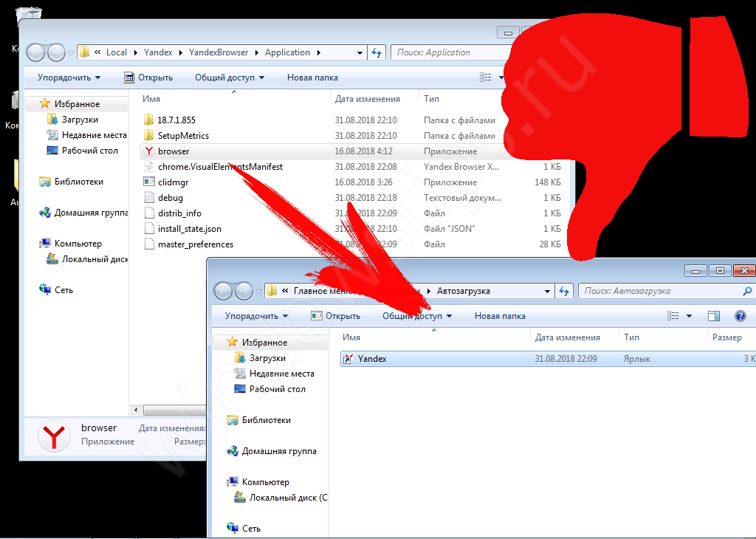Change view icon in Автозагрузка window
This screenshot has height=539, width=756.
[673, 316]
